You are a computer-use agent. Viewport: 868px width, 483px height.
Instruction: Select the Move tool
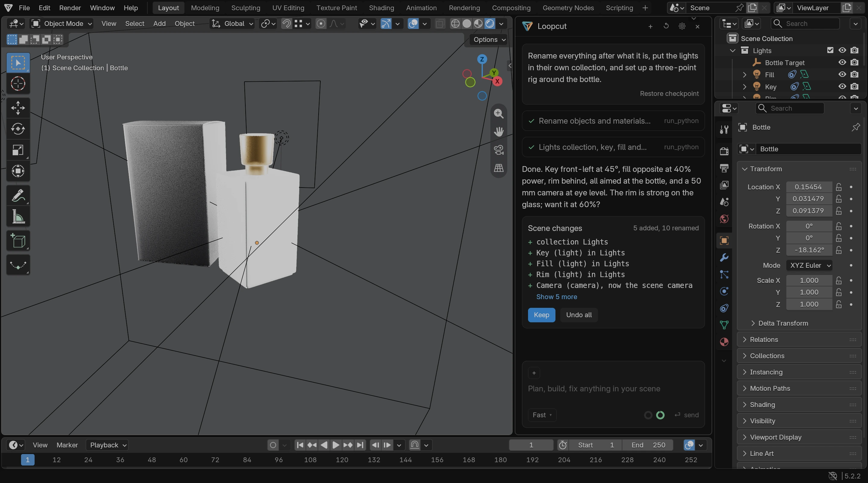click(18, 108)
